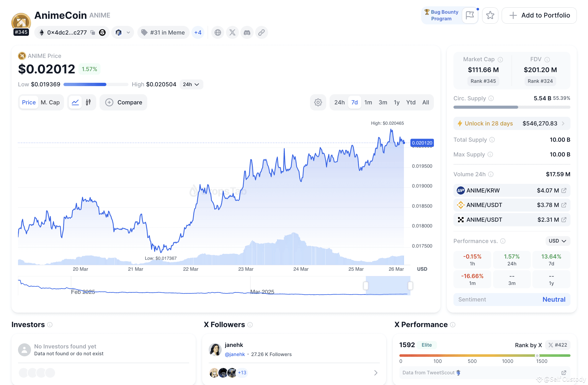Image resolution: width=588 pixels, height=385 pixels.
Task: Click the MetaMask fox icon beside contract address
Action: (x=102, y=33)
